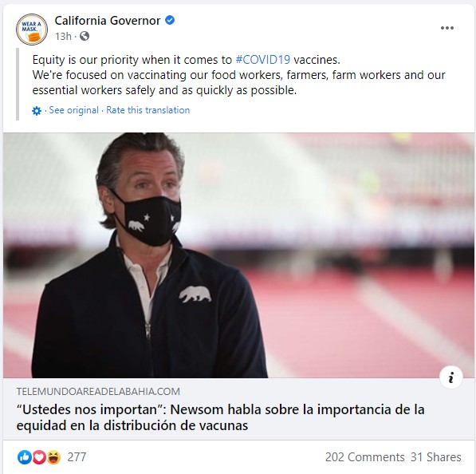Open the "Ustedes nos importan" article headline

coord(220,417)
